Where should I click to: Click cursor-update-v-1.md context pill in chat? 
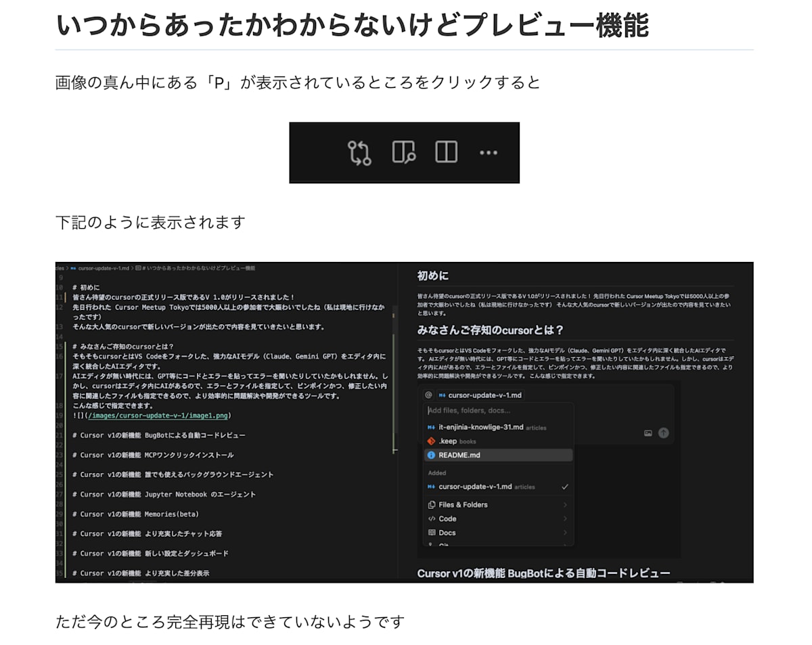click(x=479, y=395)
